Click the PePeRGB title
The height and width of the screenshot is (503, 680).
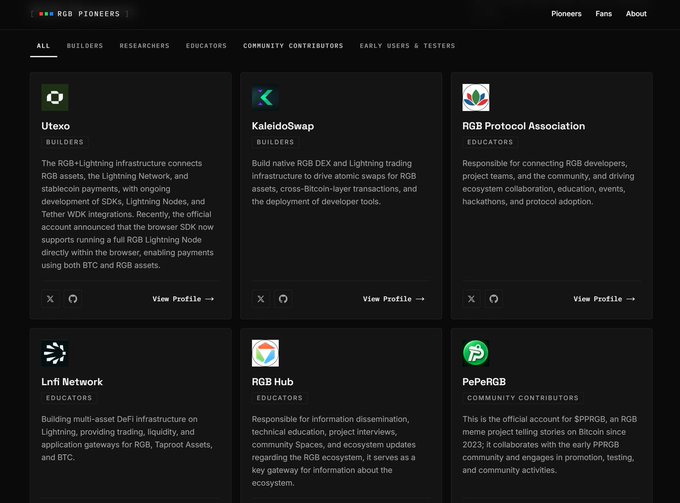click(x=484, y=382)
